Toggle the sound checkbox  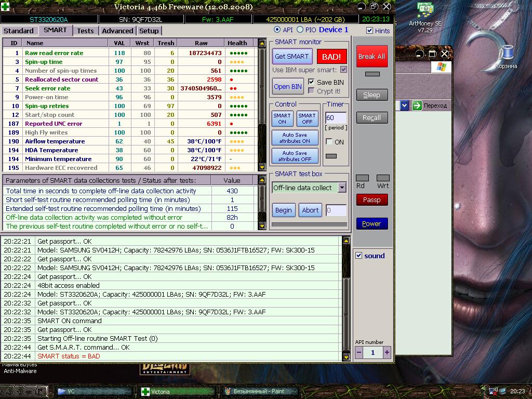click(x=358, y=256)
